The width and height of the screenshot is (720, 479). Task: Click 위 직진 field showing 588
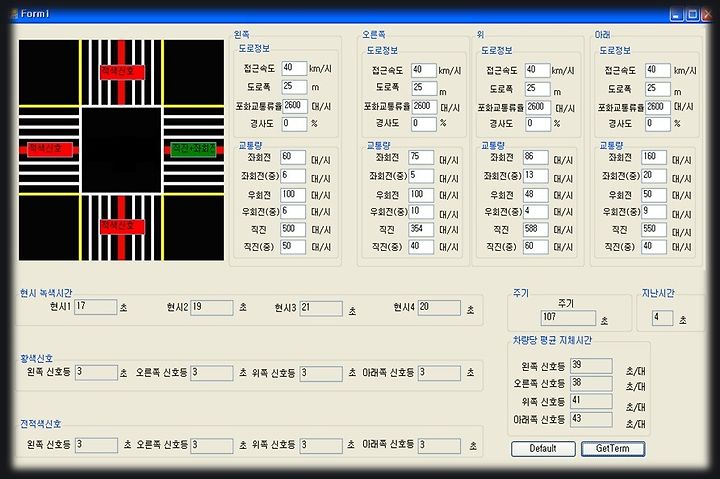pyautogui.click(x=535, y=229)
